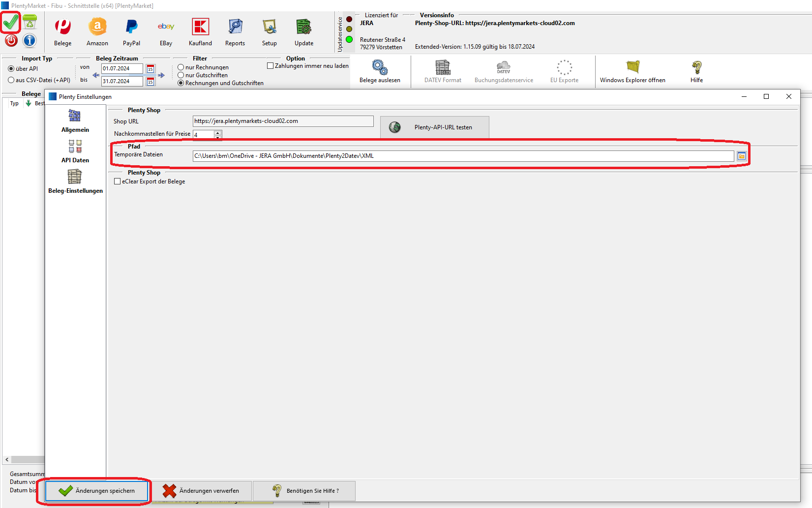812x508 pixels.
Task: Check Zahlungen immer neu laden
Action: click(x=270, y=66)
